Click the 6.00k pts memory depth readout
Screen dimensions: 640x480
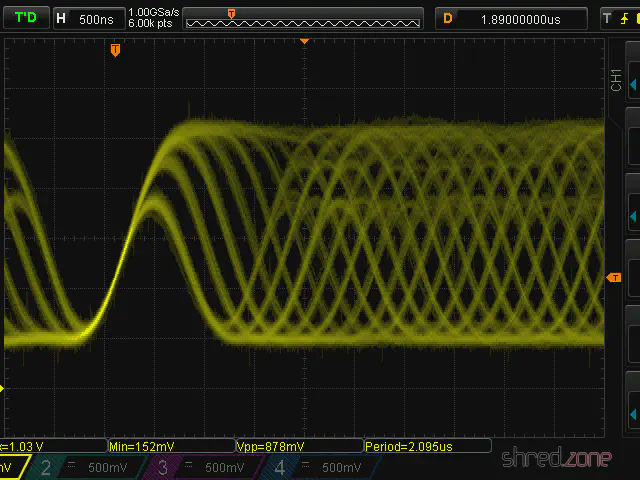tap(152, 24)
